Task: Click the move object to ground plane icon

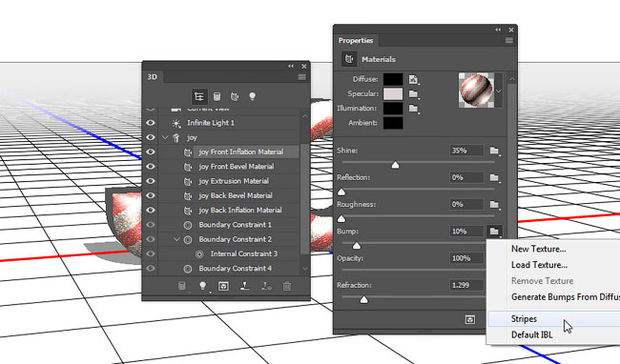Action: click(x=245, y=286)
